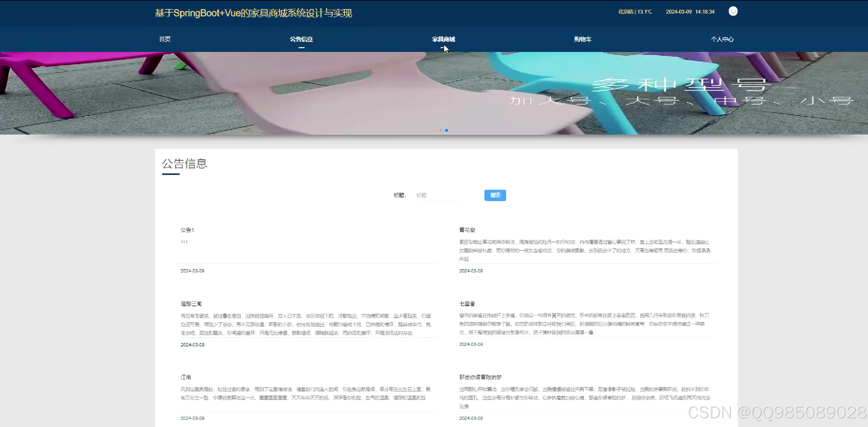This screenshot has width=868, height=427.
Task: Click the power/logout icon in header
Action: (733, 11)
